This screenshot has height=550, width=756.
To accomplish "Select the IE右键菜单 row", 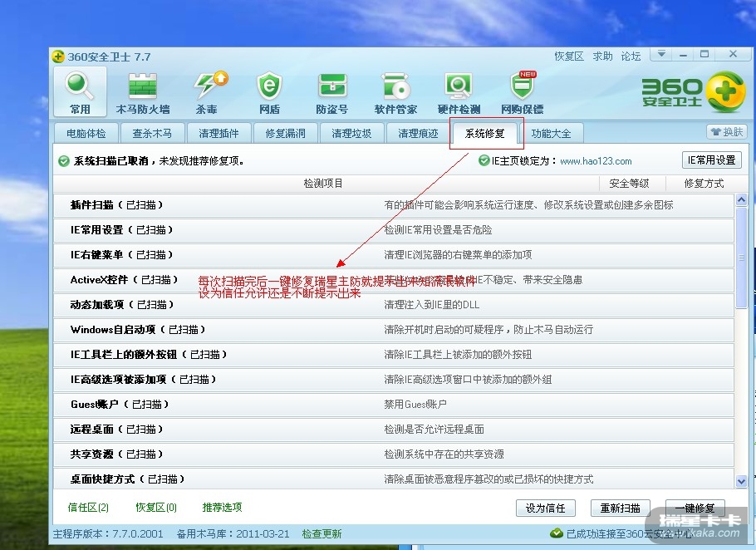I will click(394, 254).
